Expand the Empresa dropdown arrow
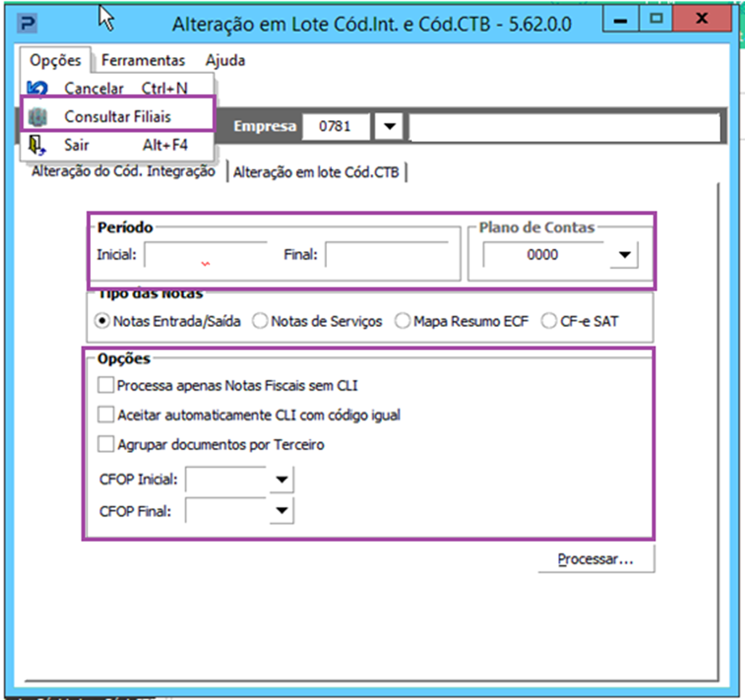The height and width of the screenshot is (700, 745). click(389, 126)
